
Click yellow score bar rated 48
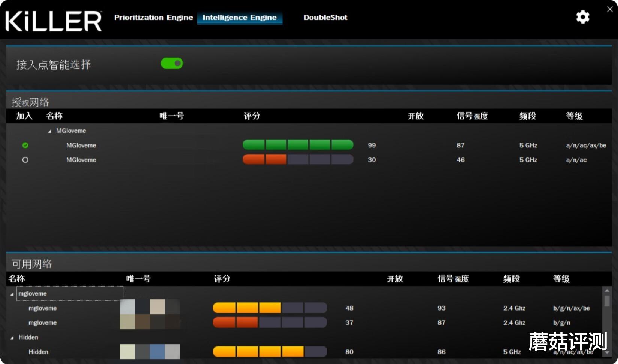tap(270, 308)
